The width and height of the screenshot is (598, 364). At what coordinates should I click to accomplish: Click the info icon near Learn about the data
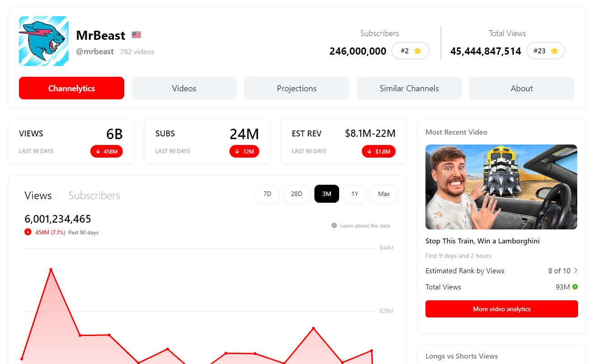coord(333,225)
